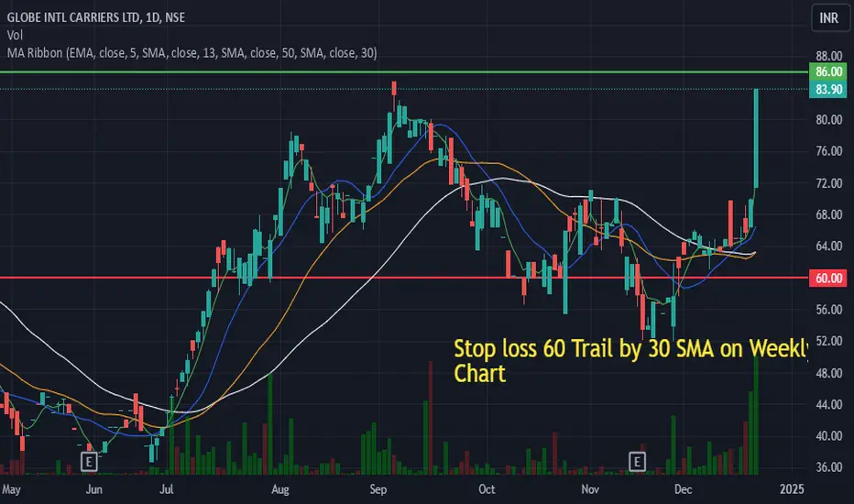Click the 64.00 price axis value
Viewport: 854px width, 504px height.
pos(829,247)
